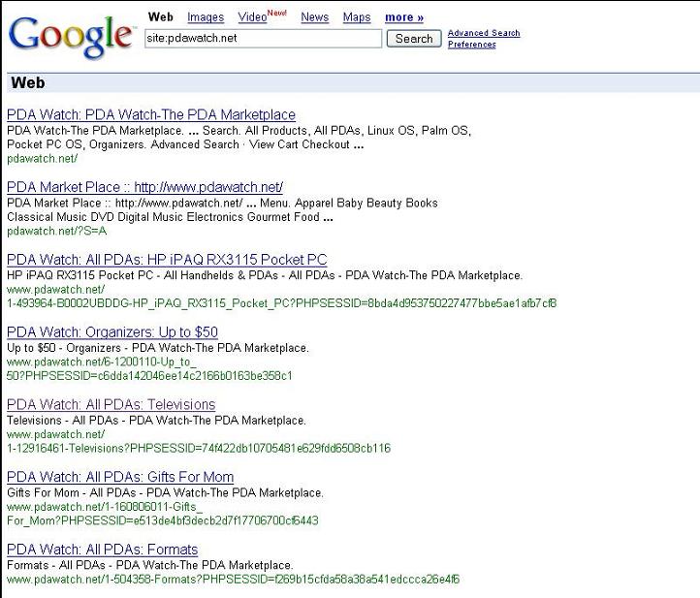Focus the site:pdawatch.net search box
Image resolution: width=700 pixels, height=598 pixels.
coord(264,39)
